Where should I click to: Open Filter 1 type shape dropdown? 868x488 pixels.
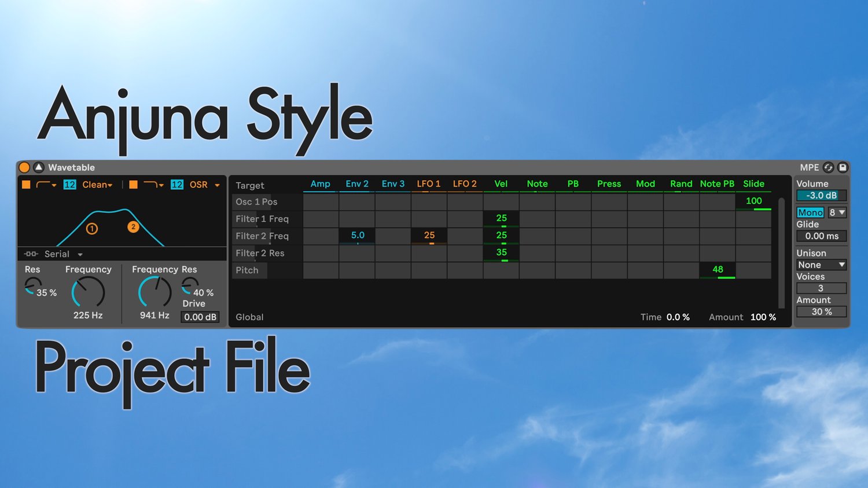point(46,185)
